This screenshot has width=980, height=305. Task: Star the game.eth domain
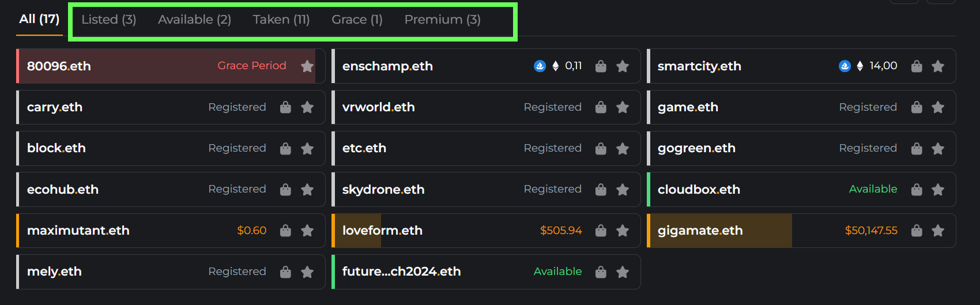[938, 107]
